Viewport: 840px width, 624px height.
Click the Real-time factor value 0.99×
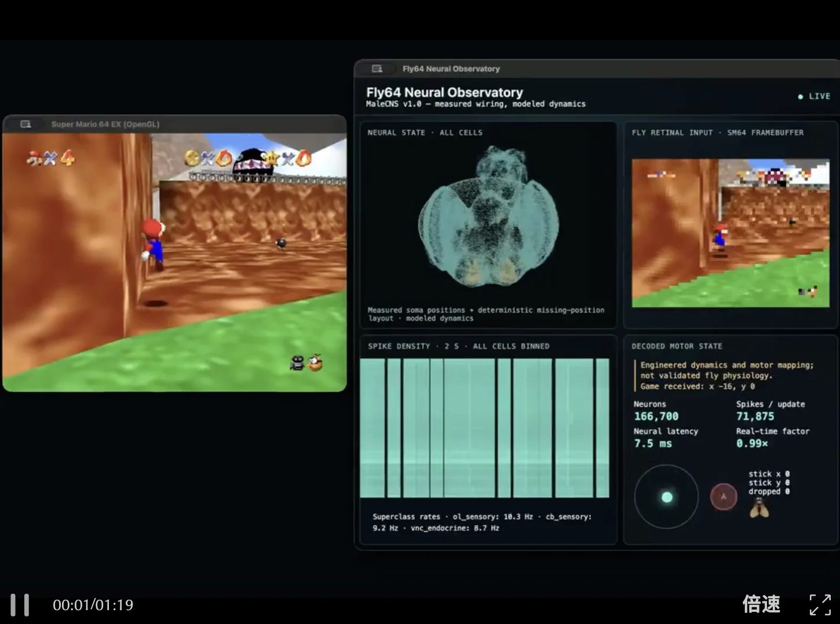(752, 443)
